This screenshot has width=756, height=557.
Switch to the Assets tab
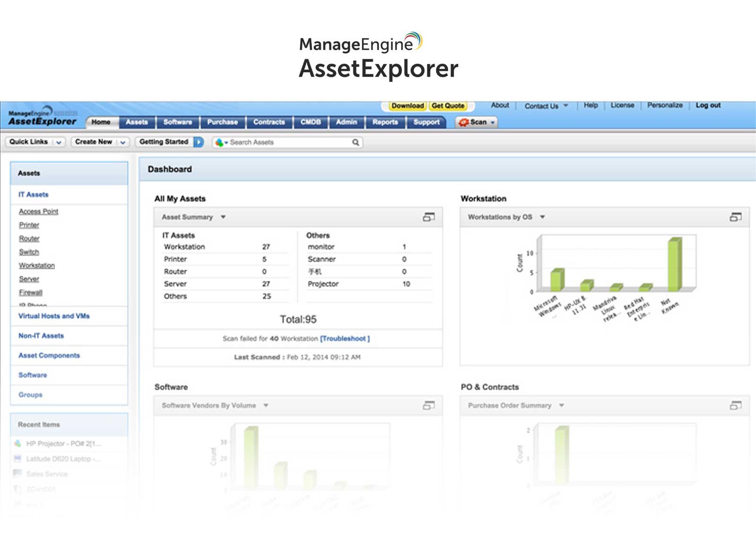tap(137, 122)
